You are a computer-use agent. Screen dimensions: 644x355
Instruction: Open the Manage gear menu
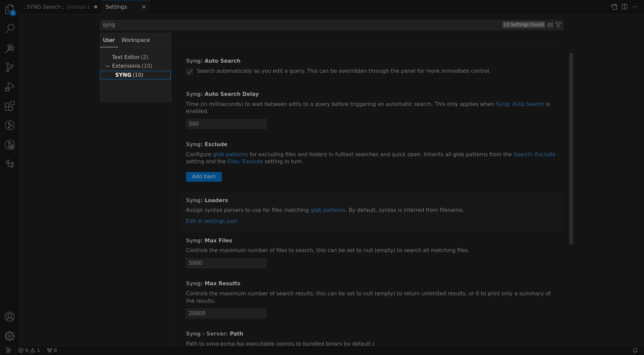[x=10, y=336]
